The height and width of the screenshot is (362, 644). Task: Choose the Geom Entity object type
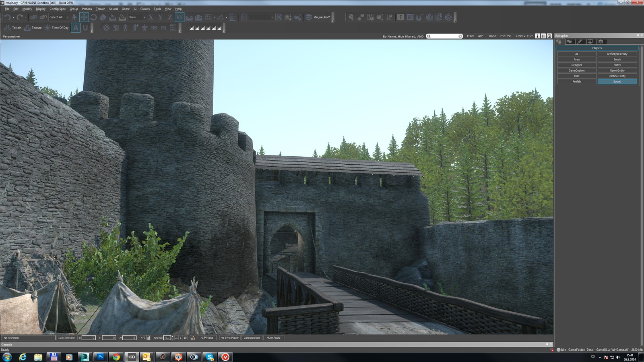(x=617, y=70)
